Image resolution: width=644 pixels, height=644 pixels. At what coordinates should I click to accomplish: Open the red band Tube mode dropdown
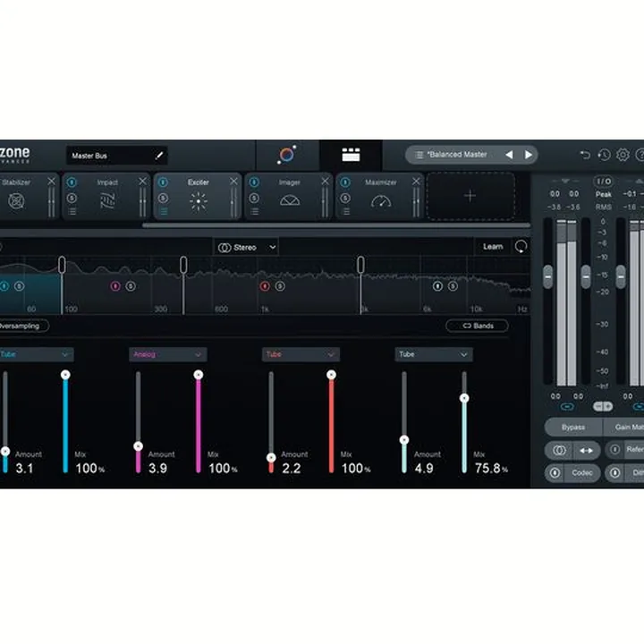pyautogui.click(x=301, y=354)
